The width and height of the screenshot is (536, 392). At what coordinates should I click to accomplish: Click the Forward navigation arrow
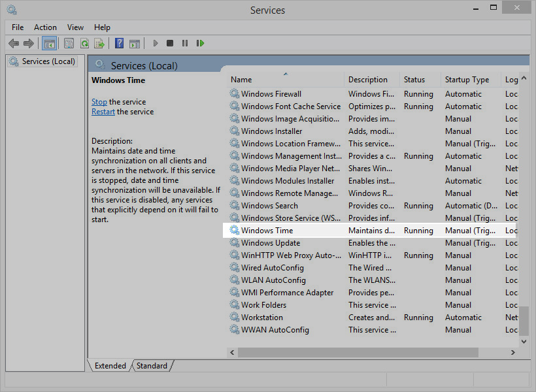29,43
